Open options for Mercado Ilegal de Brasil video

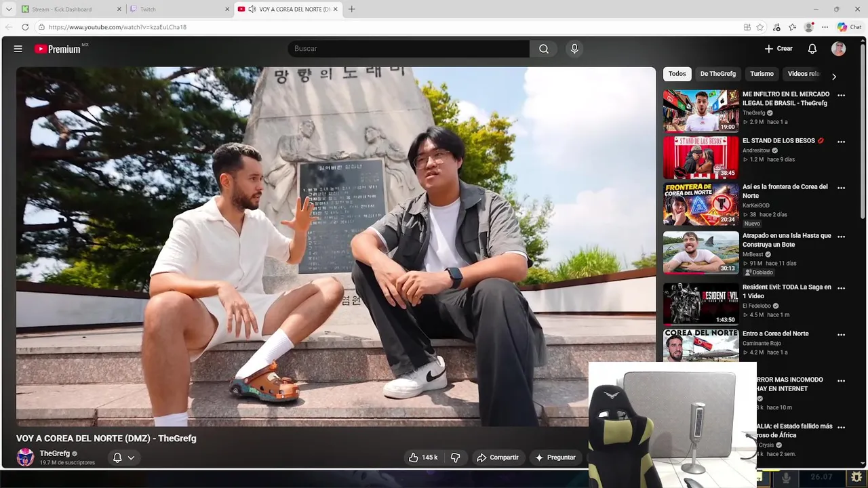click(x=841, y=96)
